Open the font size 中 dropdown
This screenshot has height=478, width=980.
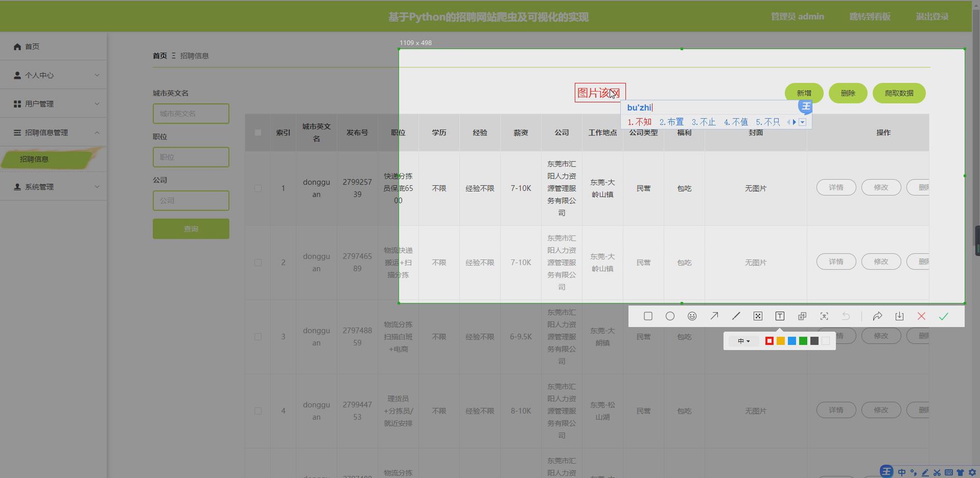click(x=743, y=341)
